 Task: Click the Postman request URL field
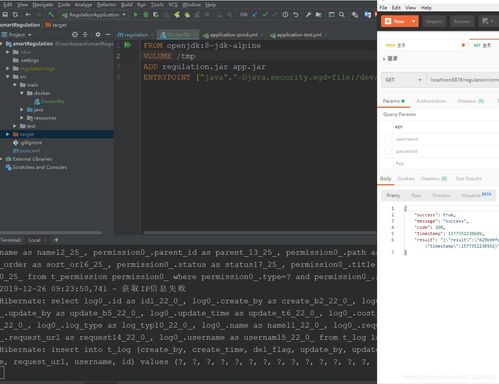tap(463, 80)
